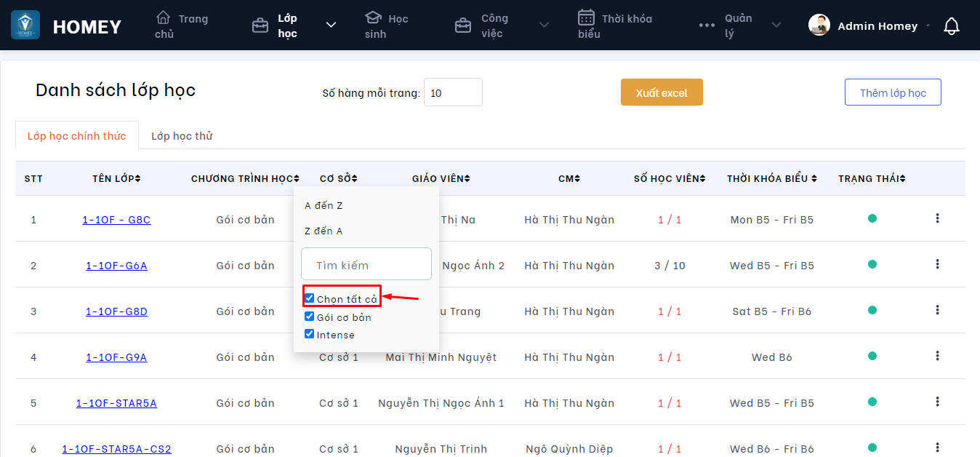
Task: Click the Thêm lớp học button
Action: click(x=893, y=92)
